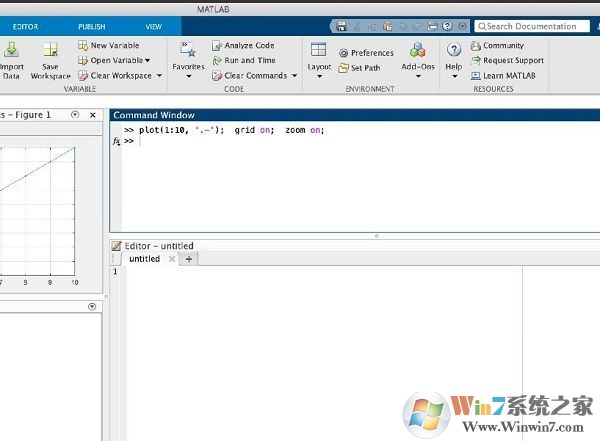The height and width of the screenshot is (441, 600).
Task: Click Clear Workspace button
Action: coord(115,75)
